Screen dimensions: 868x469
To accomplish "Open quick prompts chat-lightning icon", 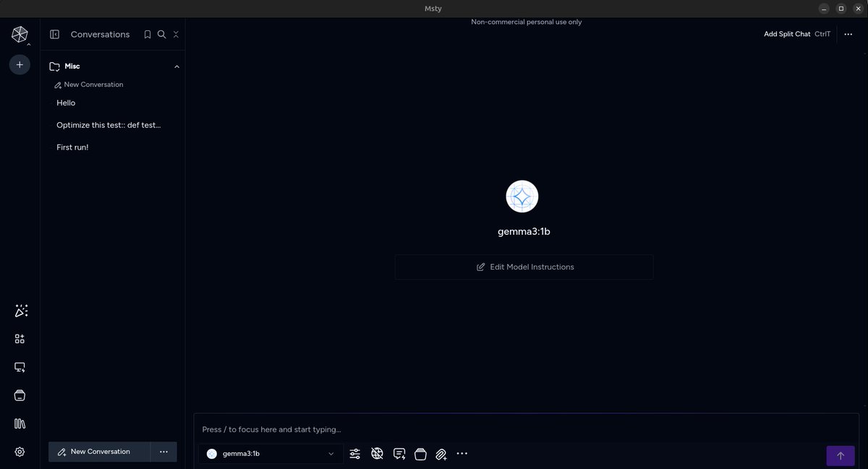I will tap(399, 454).
